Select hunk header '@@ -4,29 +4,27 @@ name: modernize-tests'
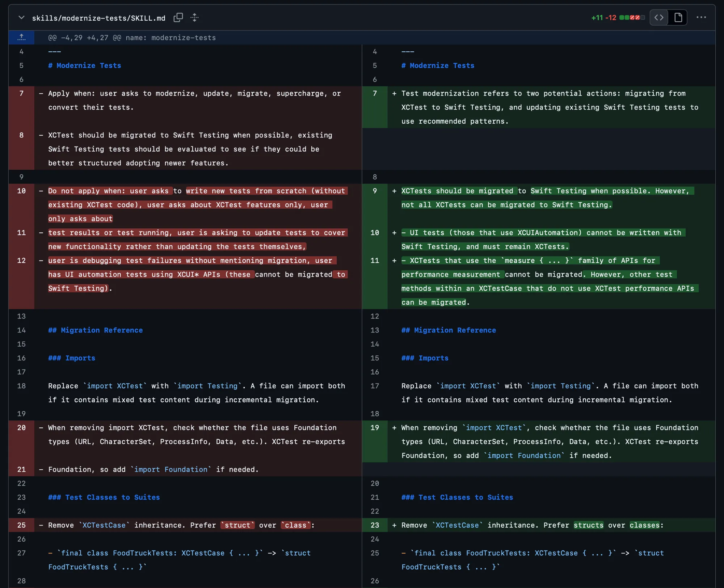 pyautogui.click(x=132, y=38)
